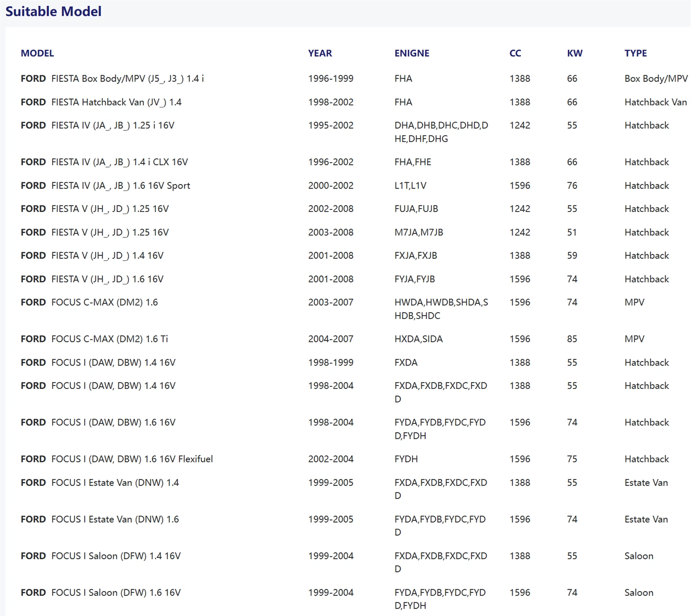This screenshot has height=616, width=691.
Task: Click engine cell 'HXDA,SIDA'
Action: click(x=418, y=339)
